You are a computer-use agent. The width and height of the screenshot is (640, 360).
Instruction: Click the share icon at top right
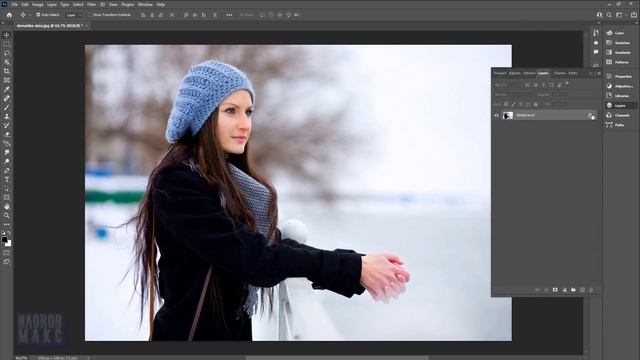click(633, 15)
